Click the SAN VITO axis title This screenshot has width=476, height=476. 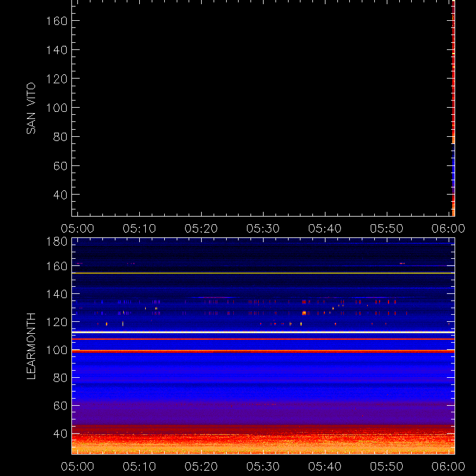[x=31, y=108]
